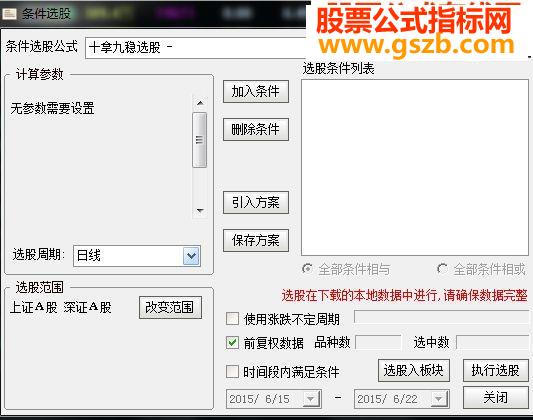The width and height of the screenshot is (533, 420).
Task: Enable the 时间段内满足条件 checkbox
Action: (x=233, y=371)
